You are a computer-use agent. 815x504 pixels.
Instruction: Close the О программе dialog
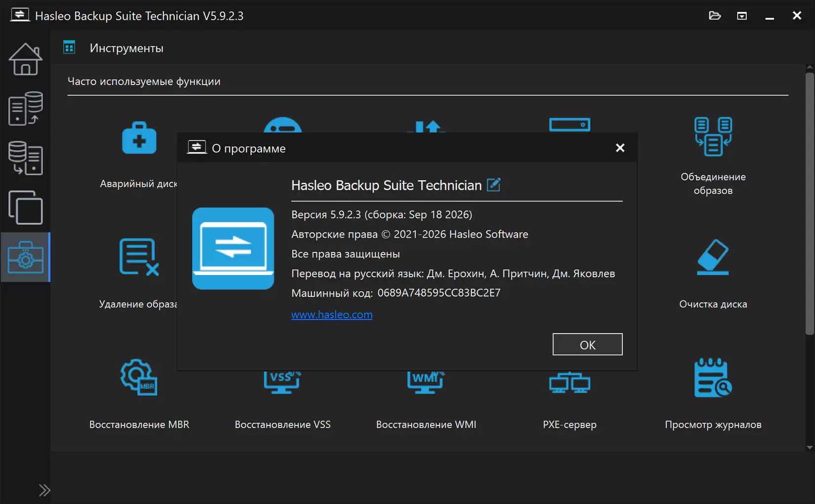point(620,148)
